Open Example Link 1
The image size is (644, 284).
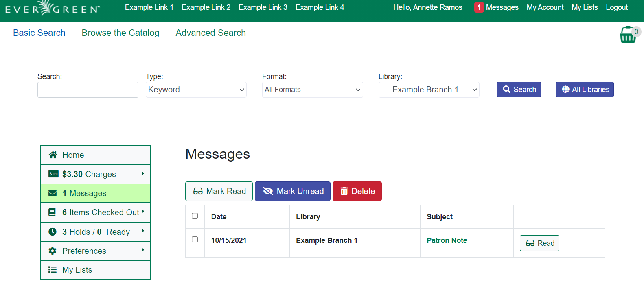click(149, 7)
